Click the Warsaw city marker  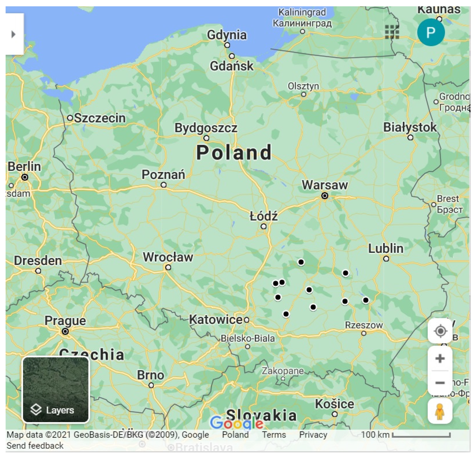[325, 195]
